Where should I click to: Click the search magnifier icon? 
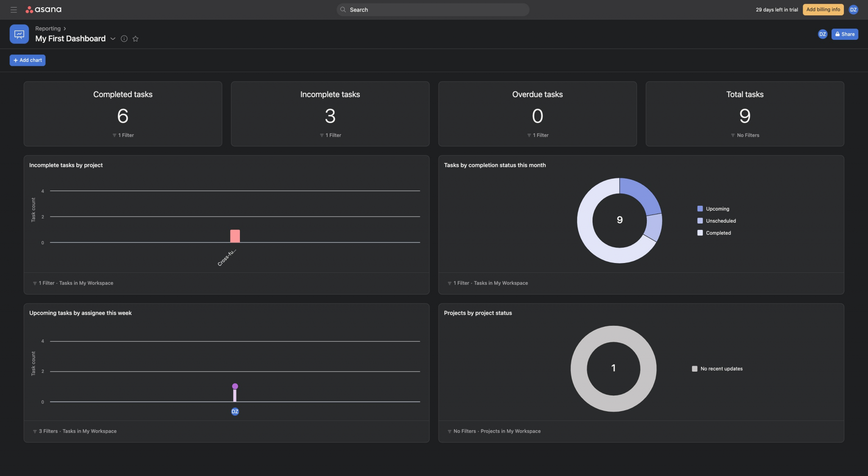[343, 9]
